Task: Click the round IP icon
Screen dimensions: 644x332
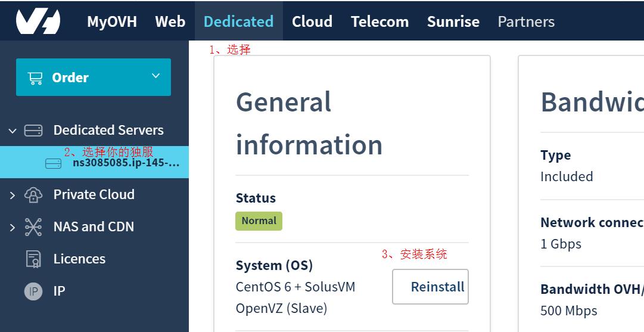Action: (33, 291)
